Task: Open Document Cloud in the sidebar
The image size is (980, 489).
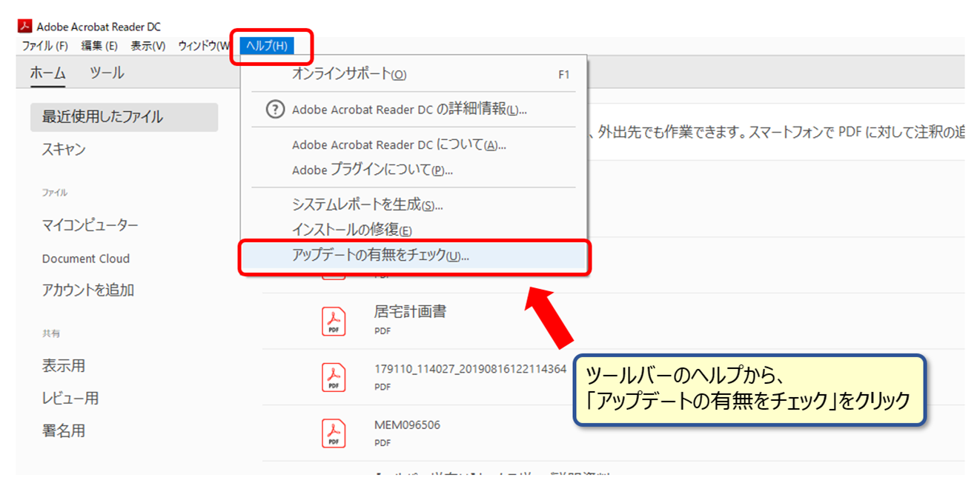Action: tap(86, 259)
